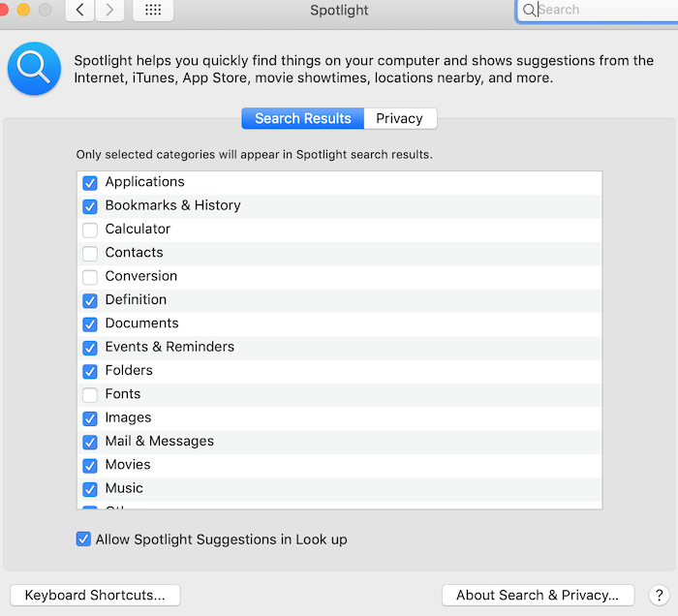Close window with the red button
This screenshot has width=678, height=616.
pos(3,10)
